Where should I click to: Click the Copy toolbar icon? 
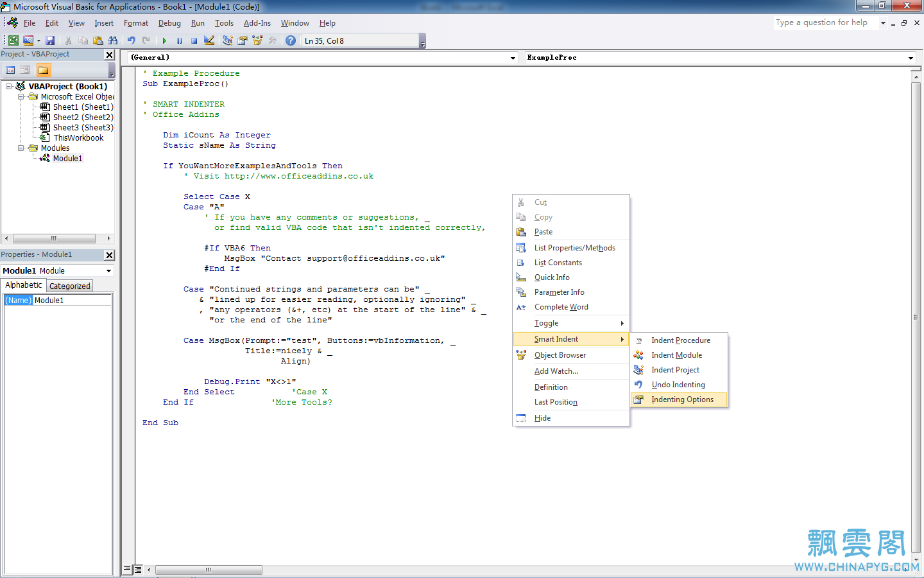coord(83,40)
